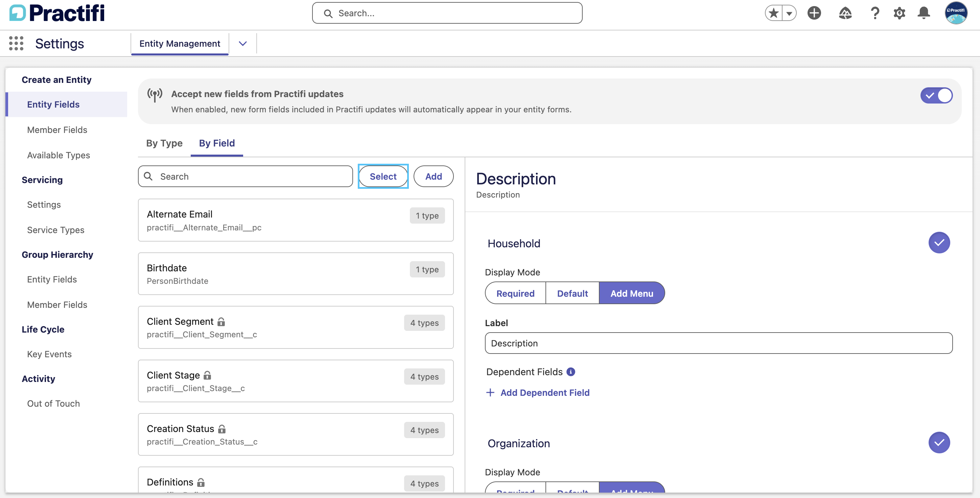The width and height of the screenshot is (980, 498).
Task: Click the lock icon next to Client Segment
Action: [x=221, y=322]
